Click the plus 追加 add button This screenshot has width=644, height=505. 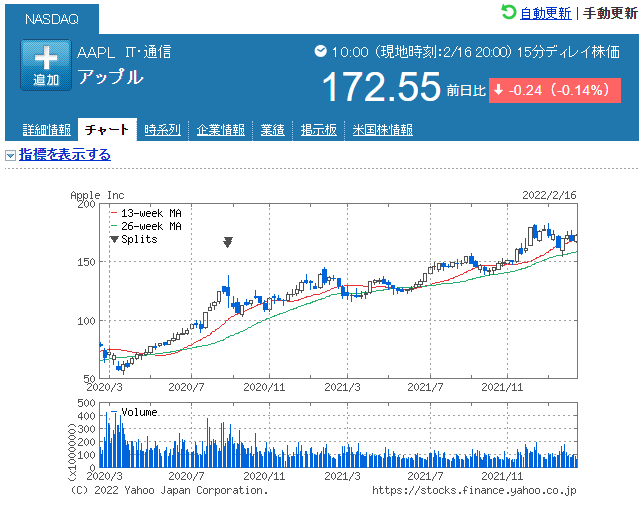pyautogui.click(x=46, y=65)
